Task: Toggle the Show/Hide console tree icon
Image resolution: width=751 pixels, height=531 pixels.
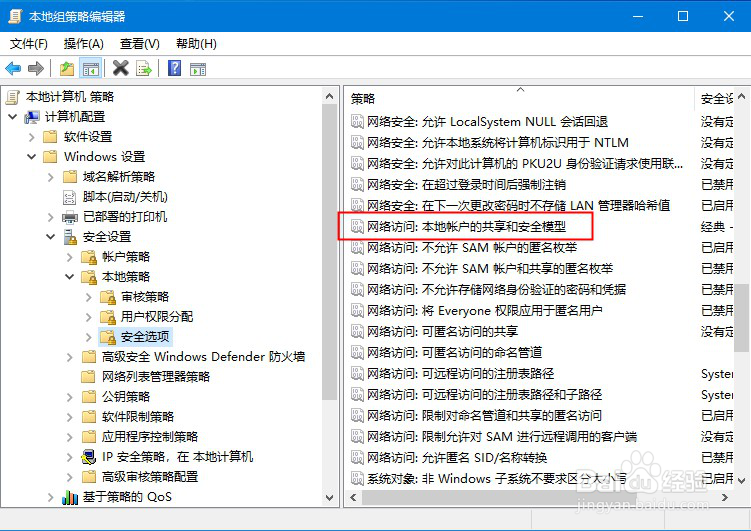Action: point(91,69)
